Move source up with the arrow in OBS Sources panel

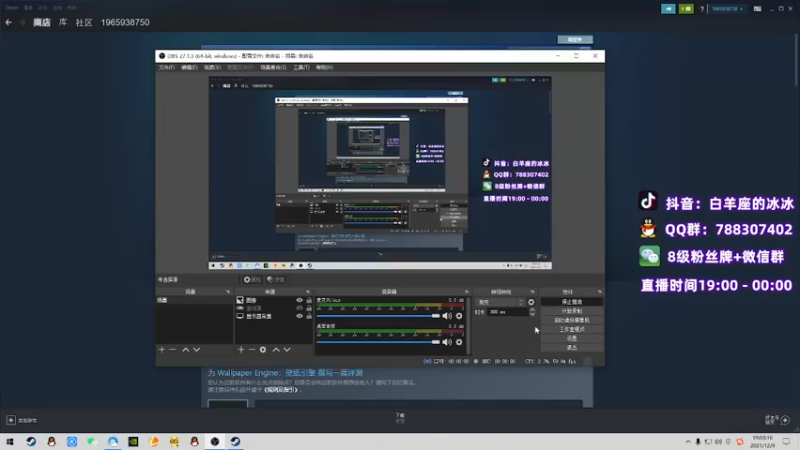pos(276,349)
